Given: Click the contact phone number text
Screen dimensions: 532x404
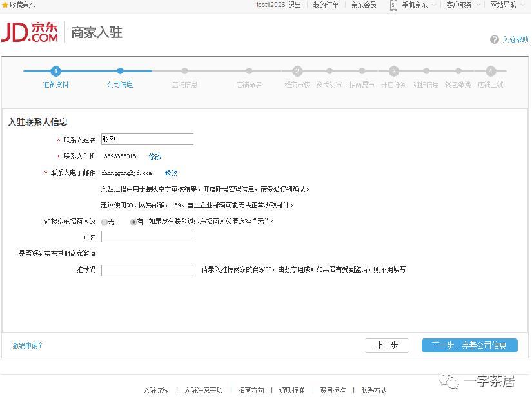Looking at the screenshot, I should point(120,156).
